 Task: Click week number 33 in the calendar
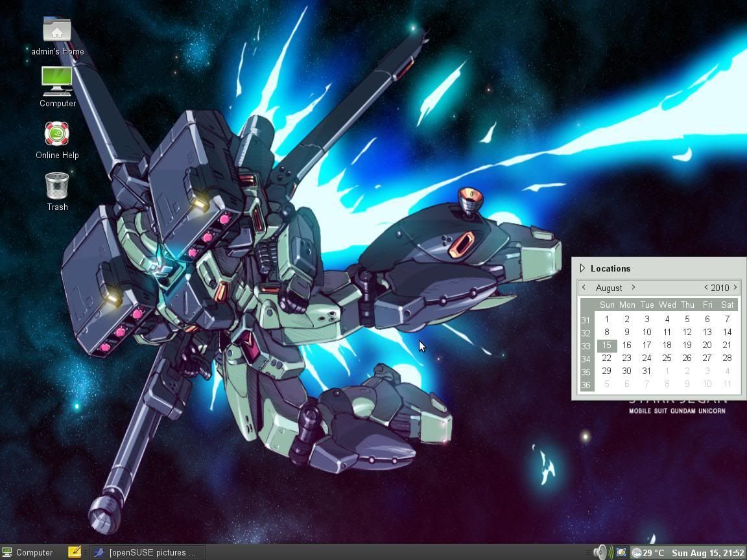pos(586,346)
